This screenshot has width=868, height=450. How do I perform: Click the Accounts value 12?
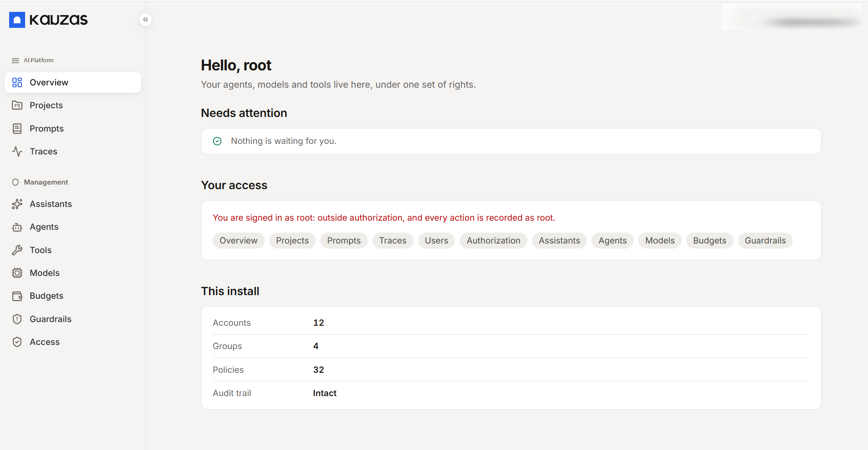319,323
